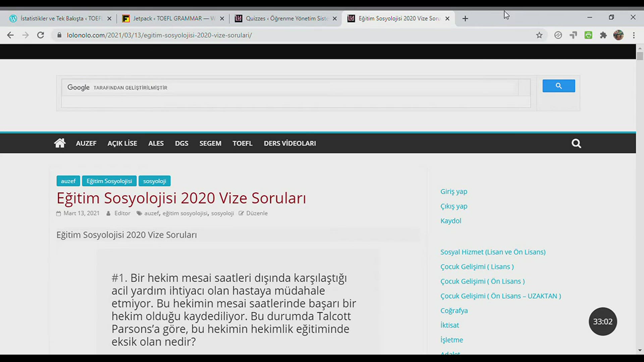Open Chrome three-dot menu
Viewport: 644px width, 362px height.
click(x=634, y=35)
